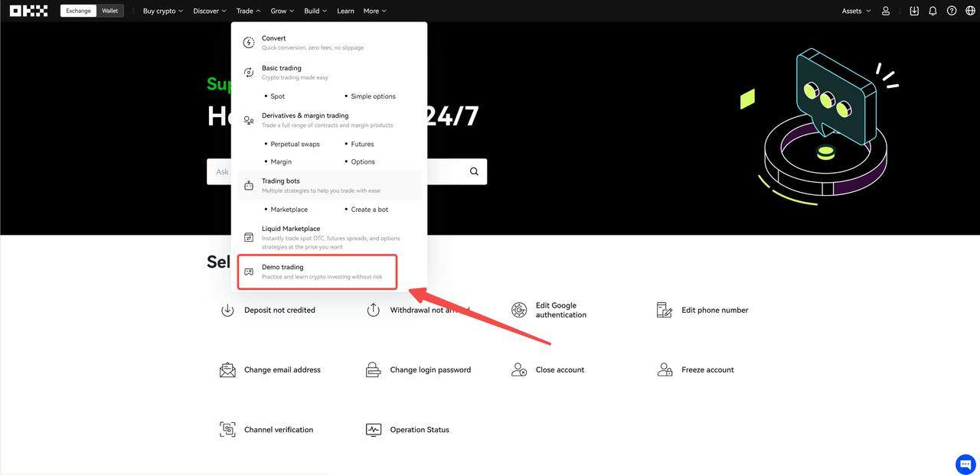
Task: Click the Change login password icon
Action: click(x=373, y=369)
